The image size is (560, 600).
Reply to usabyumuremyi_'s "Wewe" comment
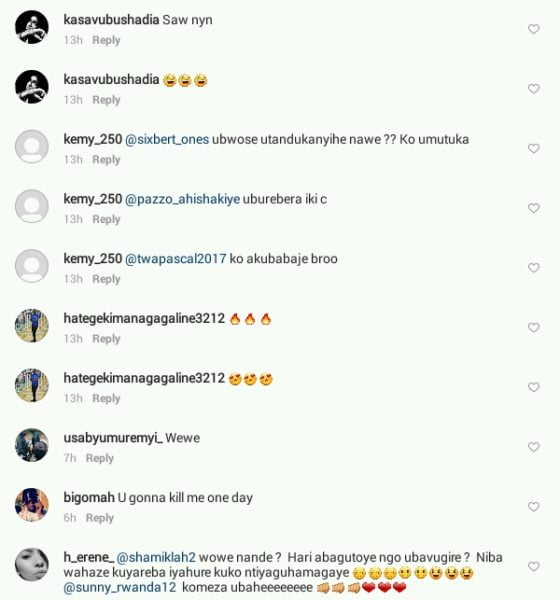[100, 458]
